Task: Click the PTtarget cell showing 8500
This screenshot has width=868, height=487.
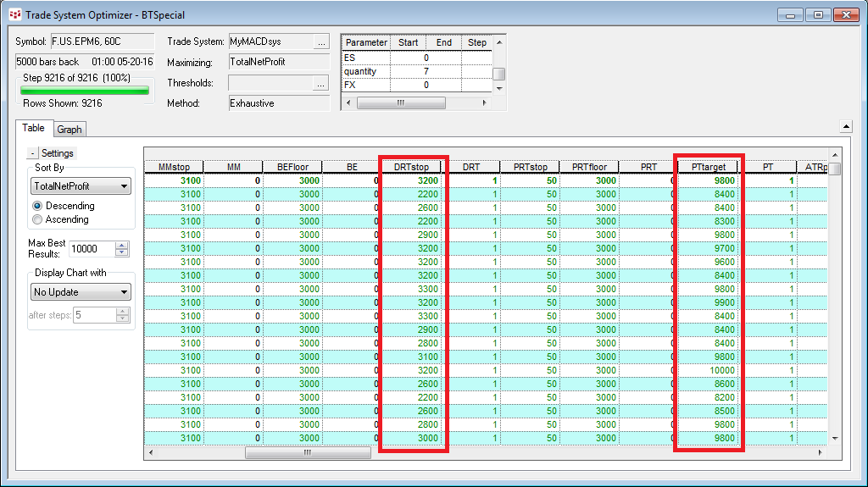Action: click(x=709, y=411)
